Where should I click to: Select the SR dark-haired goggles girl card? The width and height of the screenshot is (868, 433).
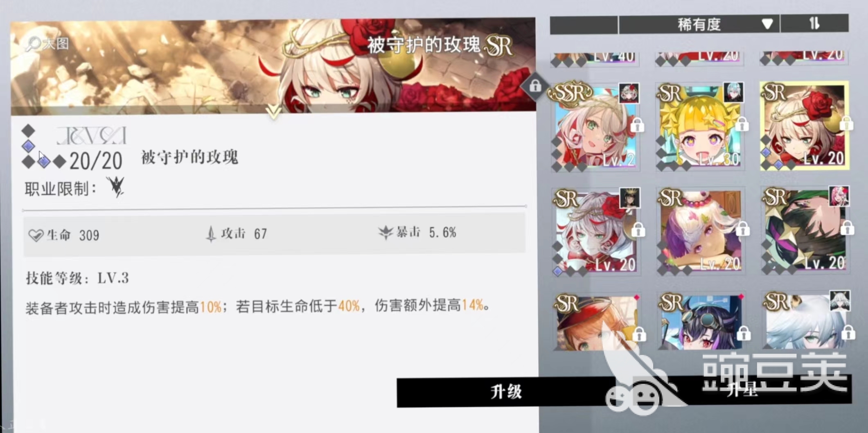click(x=700, y=321)
